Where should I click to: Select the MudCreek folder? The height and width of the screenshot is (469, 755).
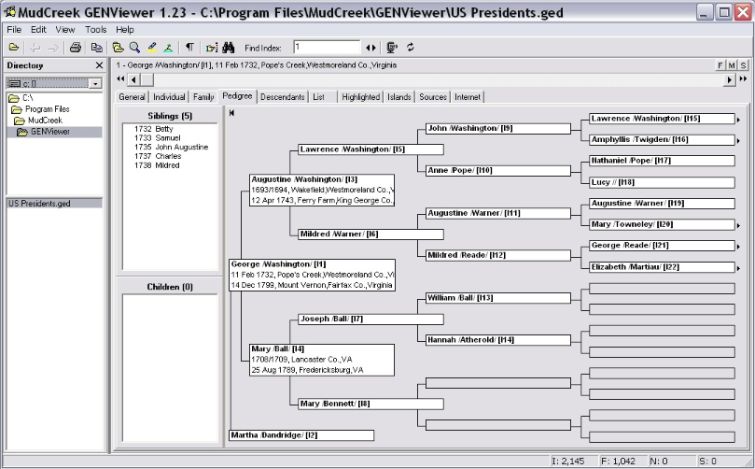tap(39, 120)
